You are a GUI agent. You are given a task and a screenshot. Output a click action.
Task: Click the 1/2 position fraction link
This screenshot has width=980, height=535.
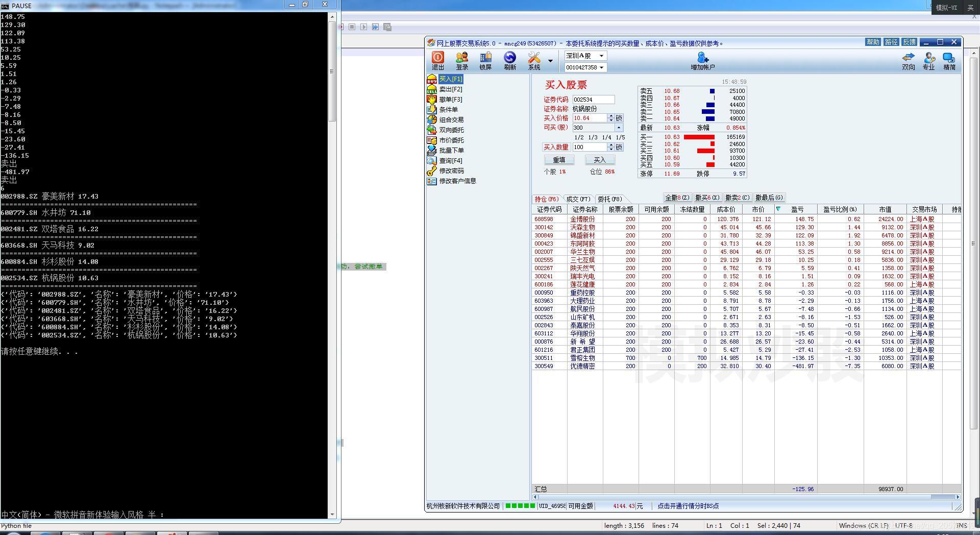[x=579, y=137]
